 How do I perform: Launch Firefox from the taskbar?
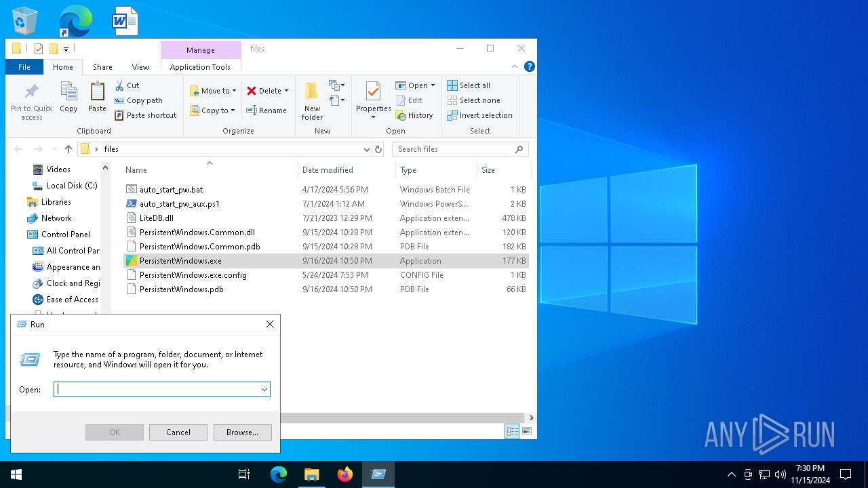(x=345, y=474)
